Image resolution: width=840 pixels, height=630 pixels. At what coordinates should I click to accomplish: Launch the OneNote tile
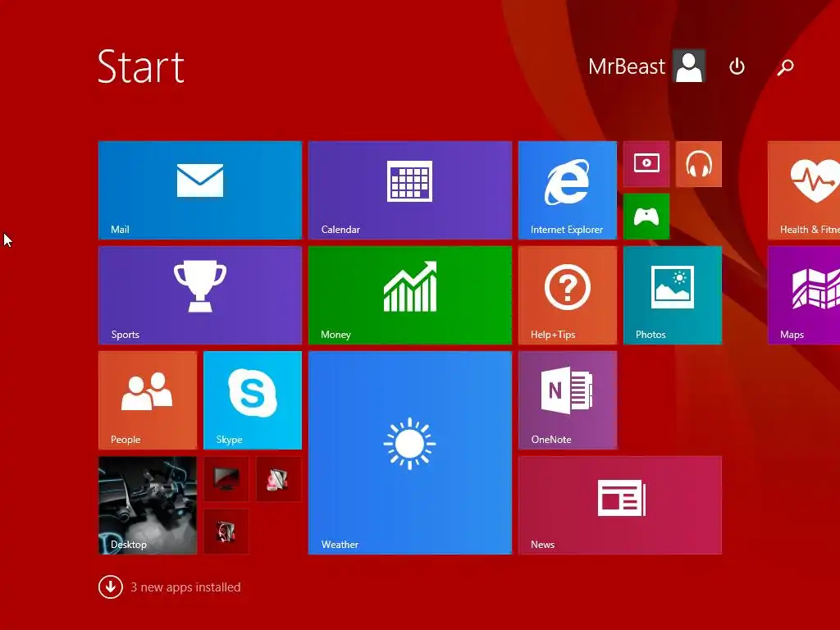568,400
